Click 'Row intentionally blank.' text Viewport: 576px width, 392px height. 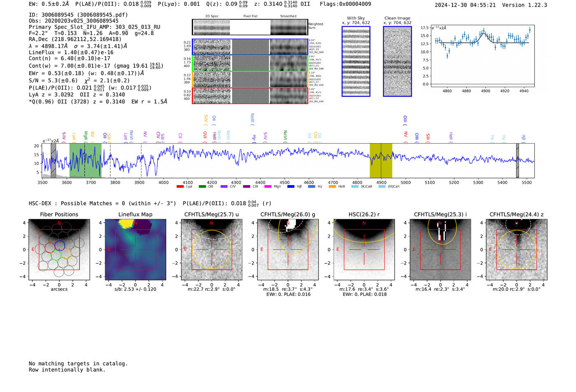coord(67,370)
